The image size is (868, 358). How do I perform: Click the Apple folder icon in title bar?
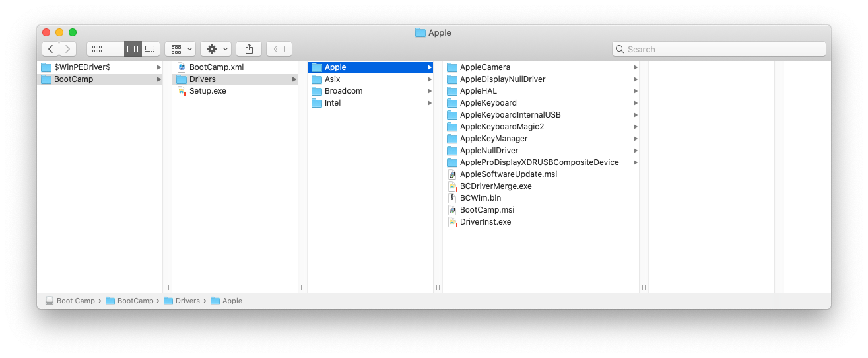click(x=420, y=32)
